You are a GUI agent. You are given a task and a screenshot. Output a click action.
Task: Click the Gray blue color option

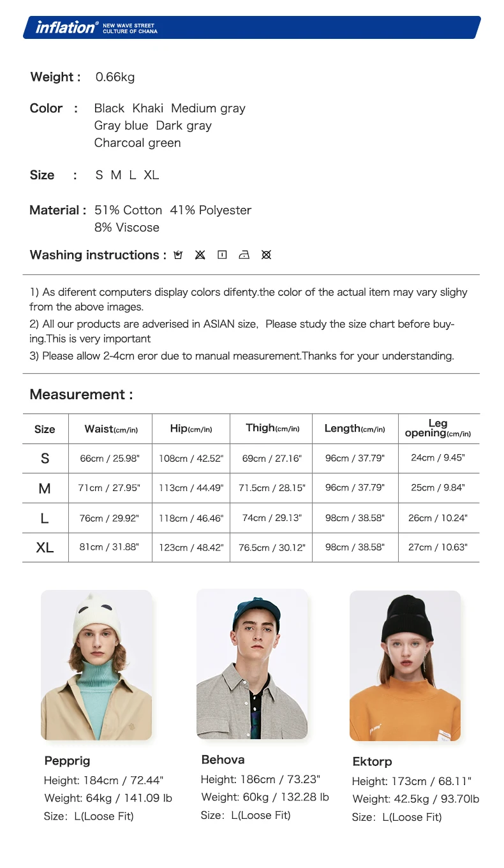[121, 126]
